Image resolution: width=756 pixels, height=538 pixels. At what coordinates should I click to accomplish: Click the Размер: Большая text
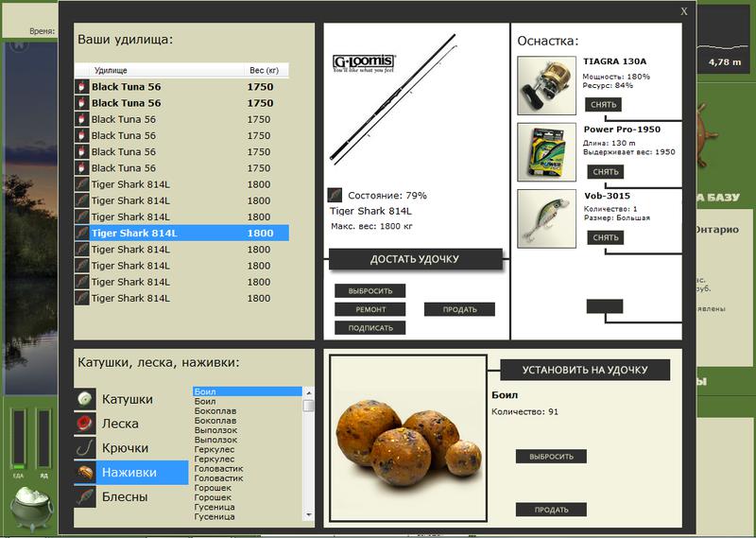(x=617, y=218)
